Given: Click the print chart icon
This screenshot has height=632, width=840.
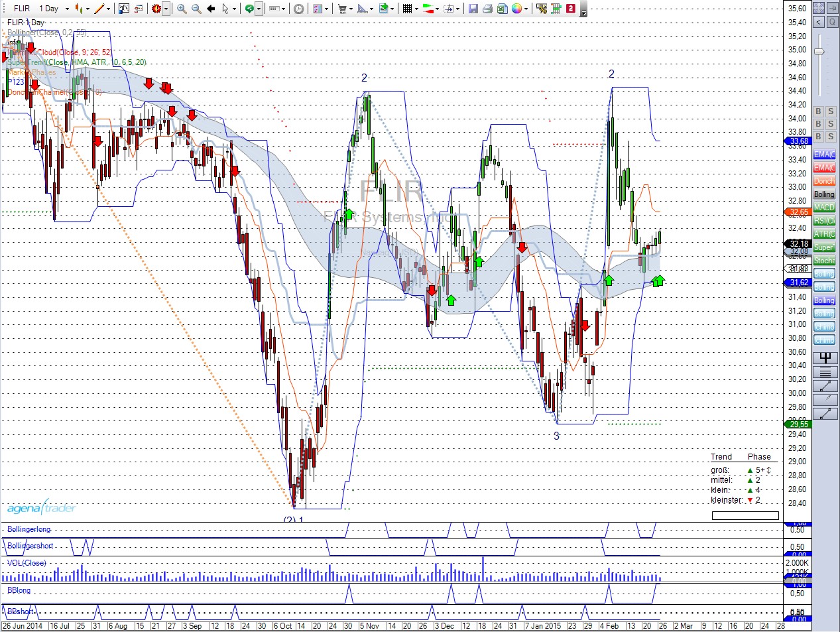Looking at the screenshot, I should 487,9.
